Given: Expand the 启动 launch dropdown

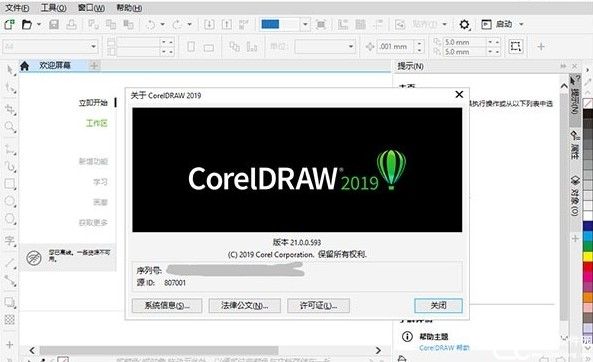Looking at the screenshot, I should (x=521, y=25).
